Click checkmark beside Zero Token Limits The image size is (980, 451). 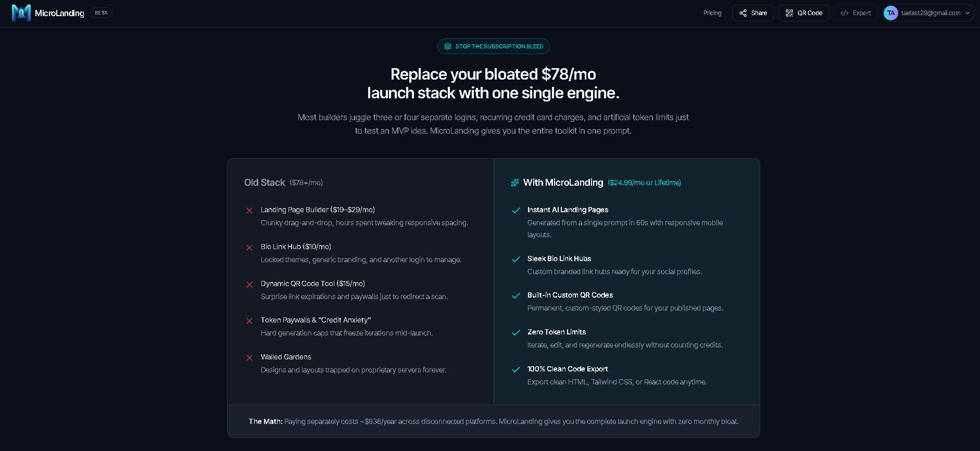[516, 333]
